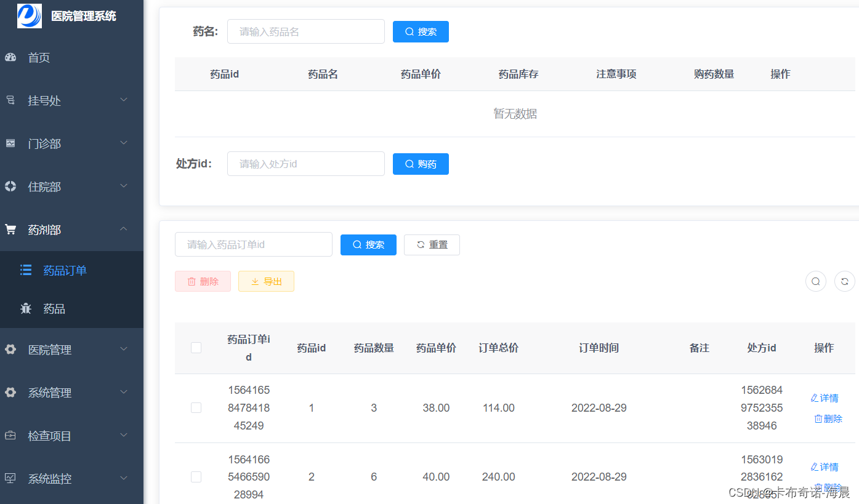Image resolution: width=859 pixels, height=504 pixels.
Task: Click the round search toggle icon
Action: (x=816, y=281)
